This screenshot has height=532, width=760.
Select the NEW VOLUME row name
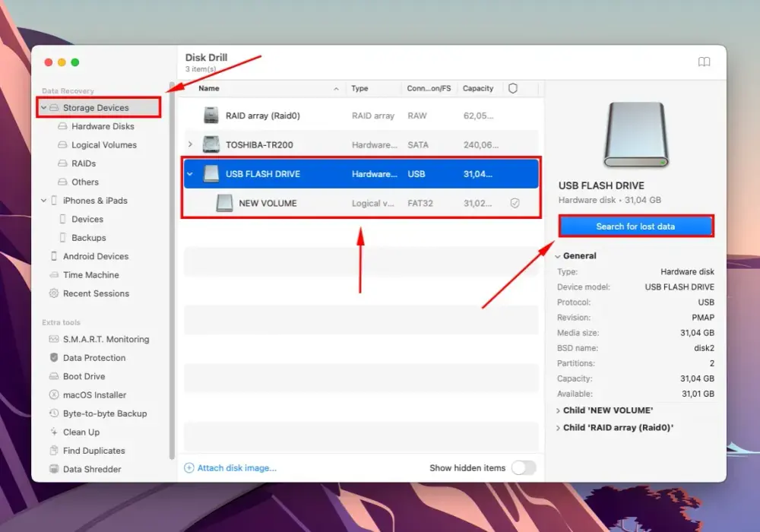[268, 203]
